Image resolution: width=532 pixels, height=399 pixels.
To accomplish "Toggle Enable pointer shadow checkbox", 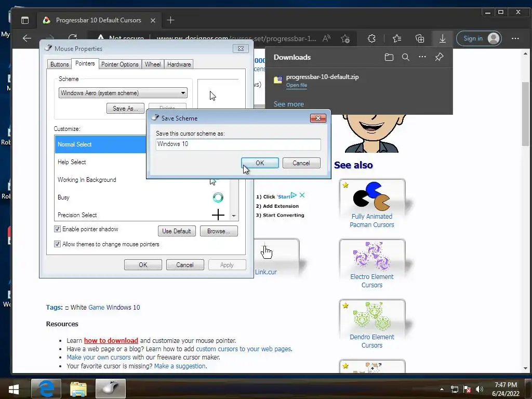I will (x=57, y=229).
